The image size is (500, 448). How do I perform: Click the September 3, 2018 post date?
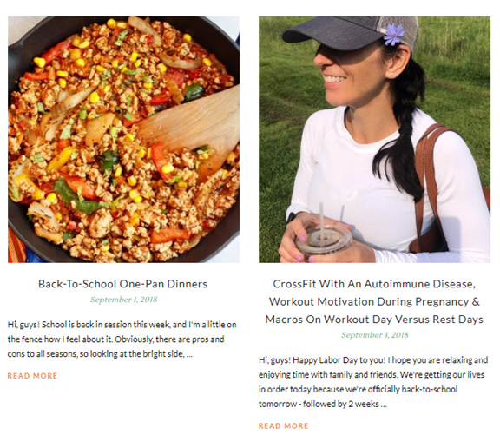tap(375, 335)
